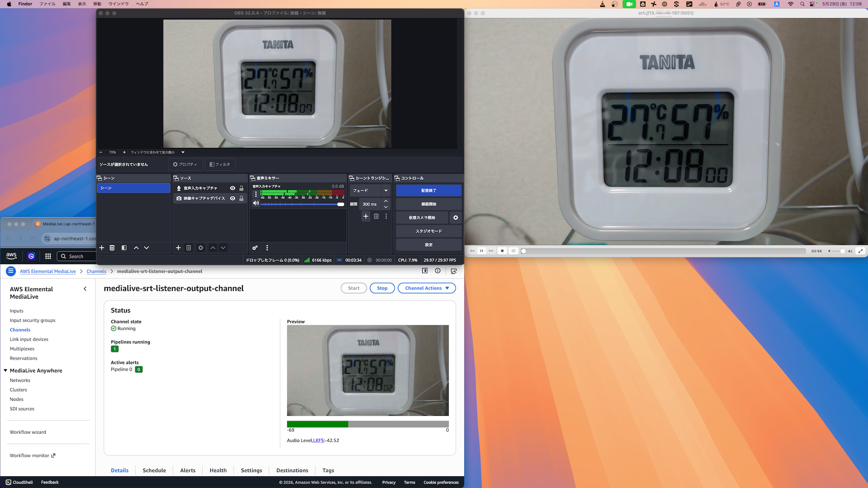
Task: Start the virtual camera in OBS
Action: coord(422,218)
